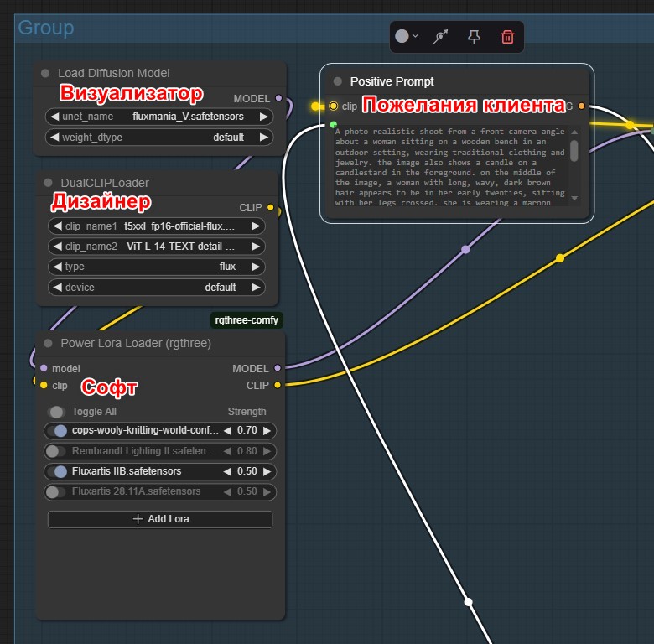Viewport: 654px width, 644px height.
Task: Open the weight_dtype default selector
Action: coord(159,138)
